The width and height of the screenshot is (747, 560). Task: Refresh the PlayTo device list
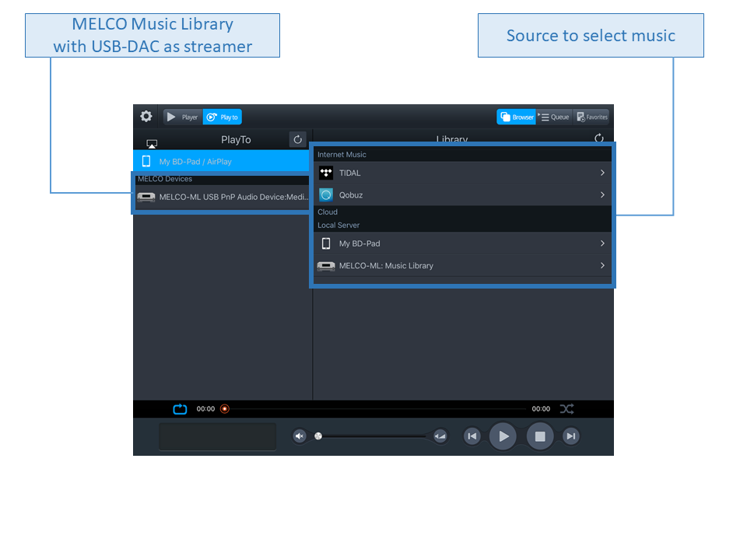(298, 139)
